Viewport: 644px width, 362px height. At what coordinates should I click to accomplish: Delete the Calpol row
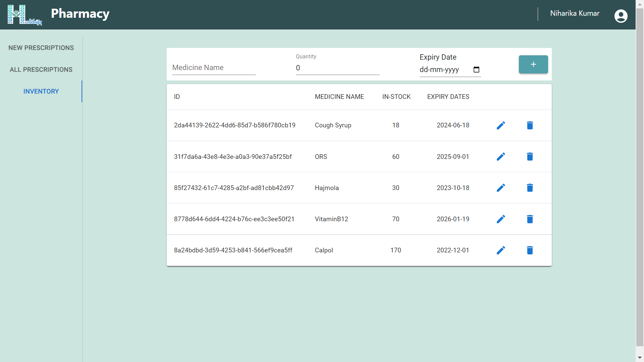click(x=530, y=250)
